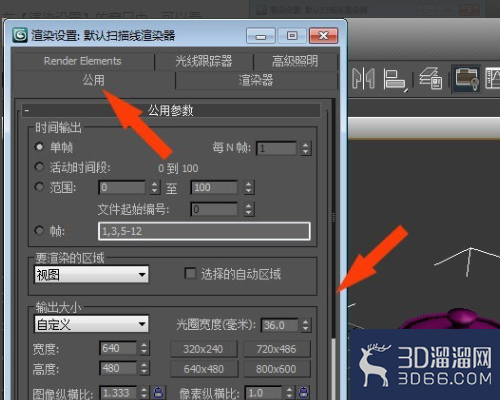Select the 帧 radio button
This screenshot has height=400, width=500.
[39, 230]
